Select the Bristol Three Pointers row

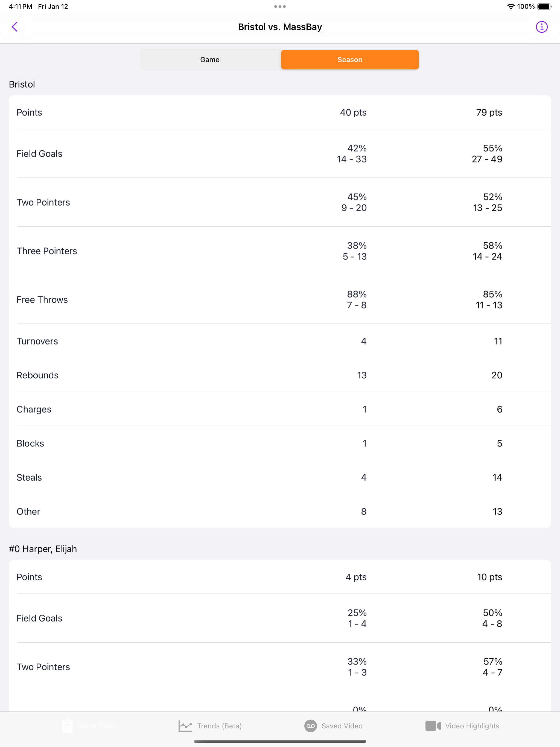tap(280, 251)
